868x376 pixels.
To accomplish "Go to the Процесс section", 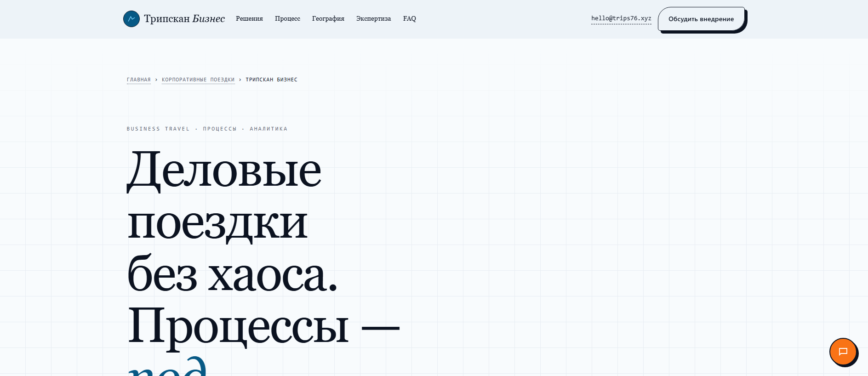I will 287,18.
